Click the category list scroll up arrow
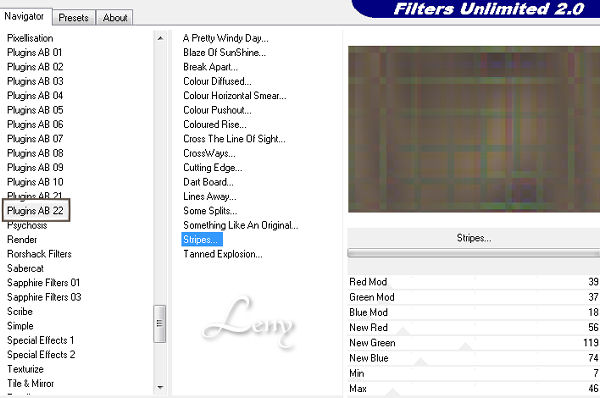600x398 pixels. pos(160,38)
